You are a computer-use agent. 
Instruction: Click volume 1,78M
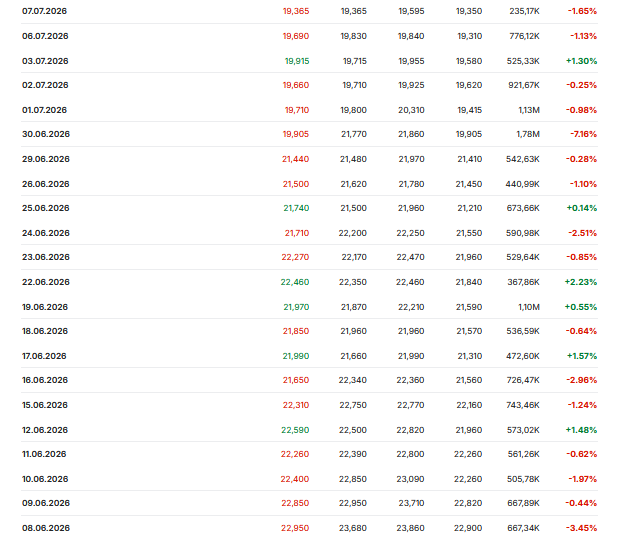(x=528, y=134)
